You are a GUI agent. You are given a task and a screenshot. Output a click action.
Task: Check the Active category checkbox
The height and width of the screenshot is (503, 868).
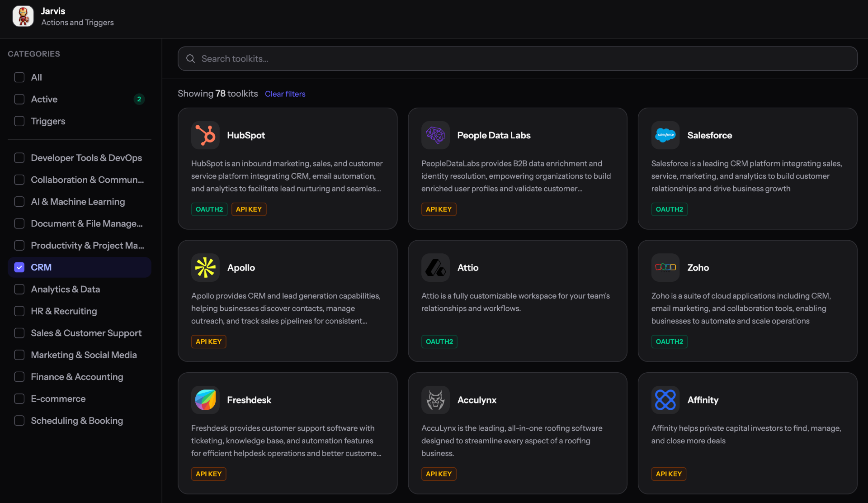[x=19, y=99]
